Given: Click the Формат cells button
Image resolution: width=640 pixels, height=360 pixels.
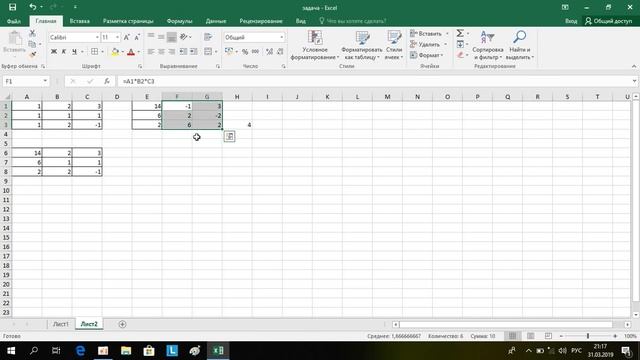Looking at the screenshot, I should point(427,55).
